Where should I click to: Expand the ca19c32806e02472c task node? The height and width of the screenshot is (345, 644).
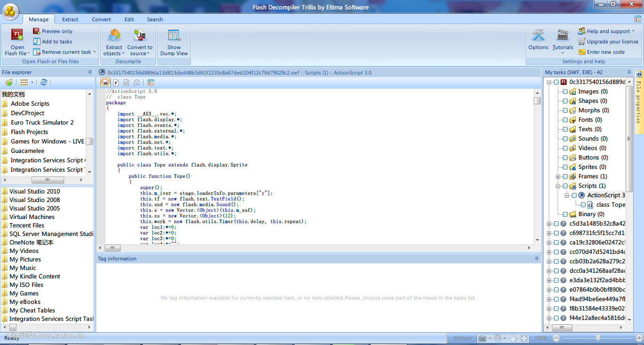click(549, 243)
